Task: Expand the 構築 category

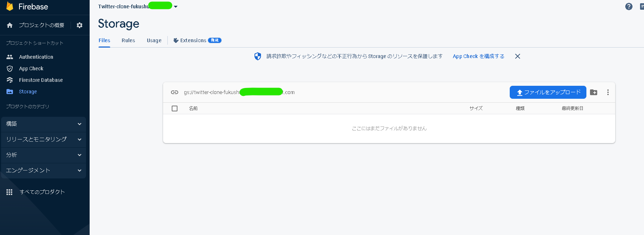Action: point(44,124)
